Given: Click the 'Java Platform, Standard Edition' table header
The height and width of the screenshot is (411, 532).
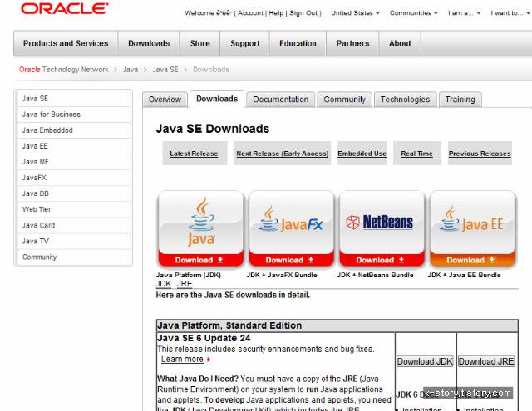Looking at the screenshot, I should point(337,325).
